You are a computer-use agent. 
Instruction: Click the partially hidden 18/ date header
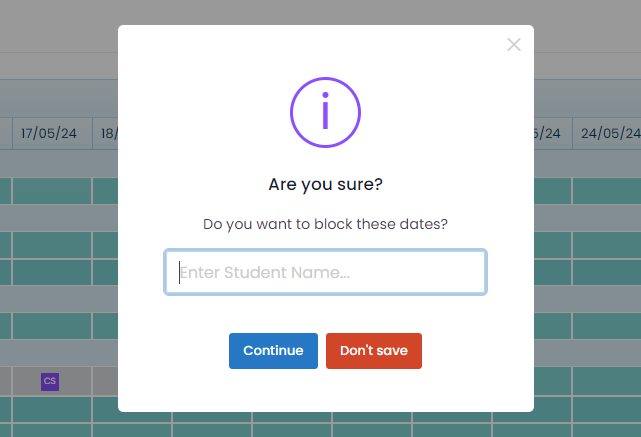point(106,133)
